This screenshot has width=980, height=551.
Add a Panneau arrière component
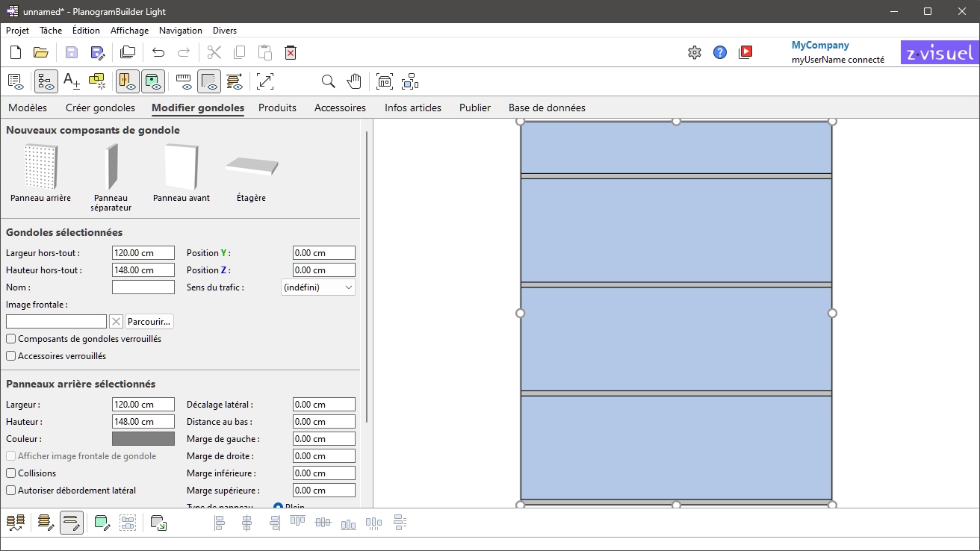point(40,173)
